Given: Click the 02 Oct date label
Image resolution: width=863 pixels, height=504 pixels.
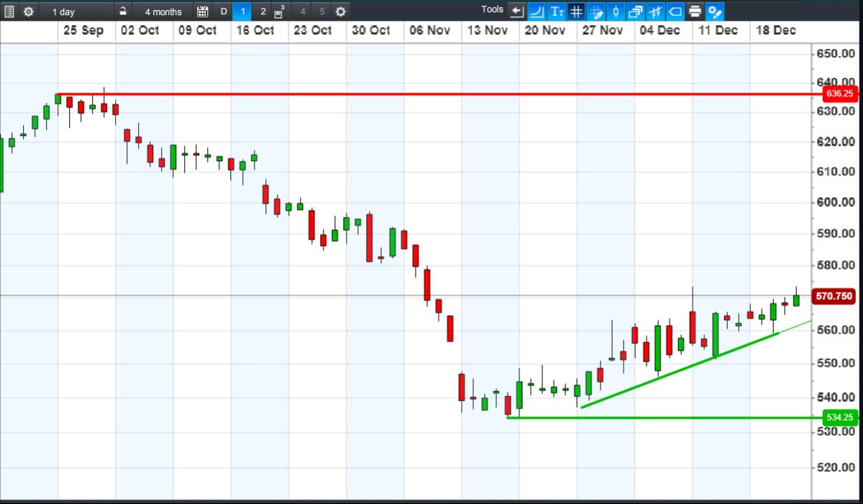Looking at the screenshot, I should [x=140, y=31].
